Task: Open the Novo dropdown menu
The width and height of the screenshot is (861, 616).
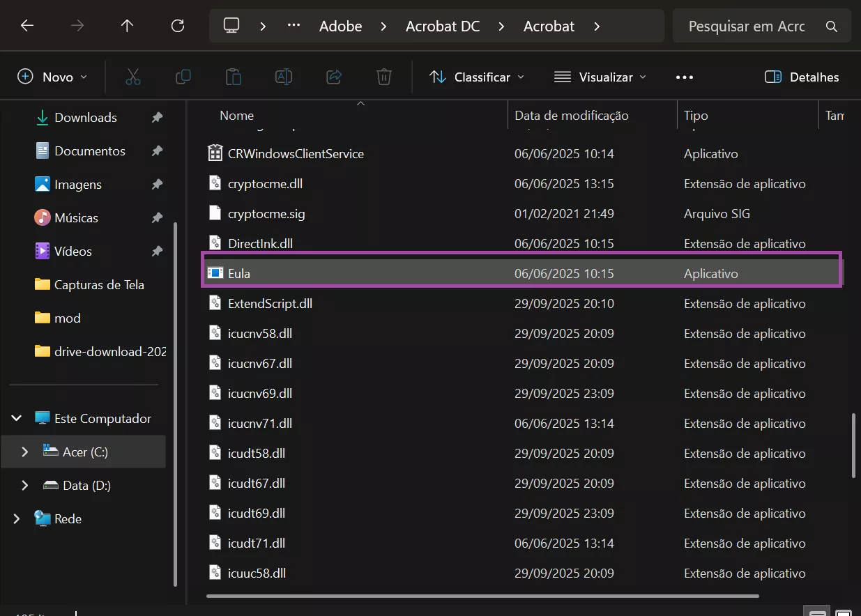Action: tap(52, 77)
